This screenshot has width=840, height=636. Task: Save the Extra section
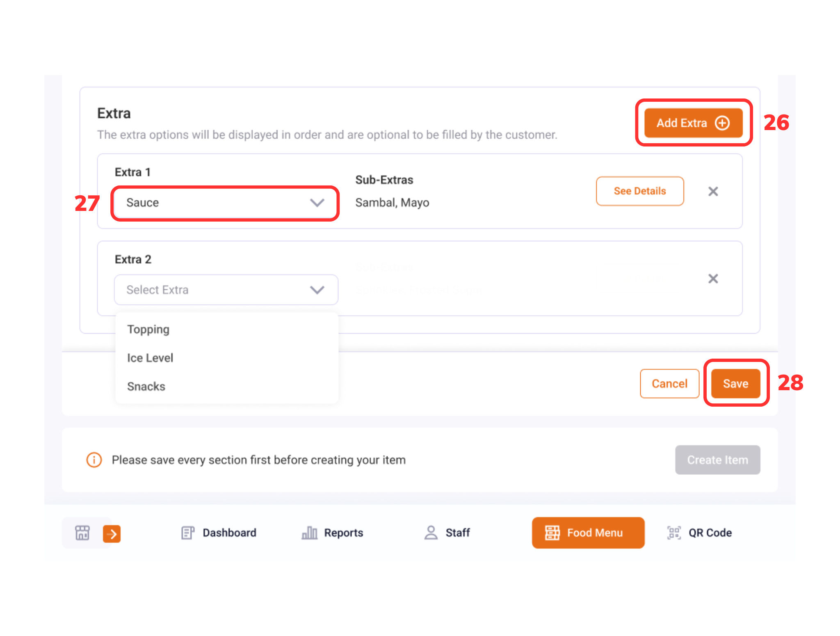pos(735,383)
